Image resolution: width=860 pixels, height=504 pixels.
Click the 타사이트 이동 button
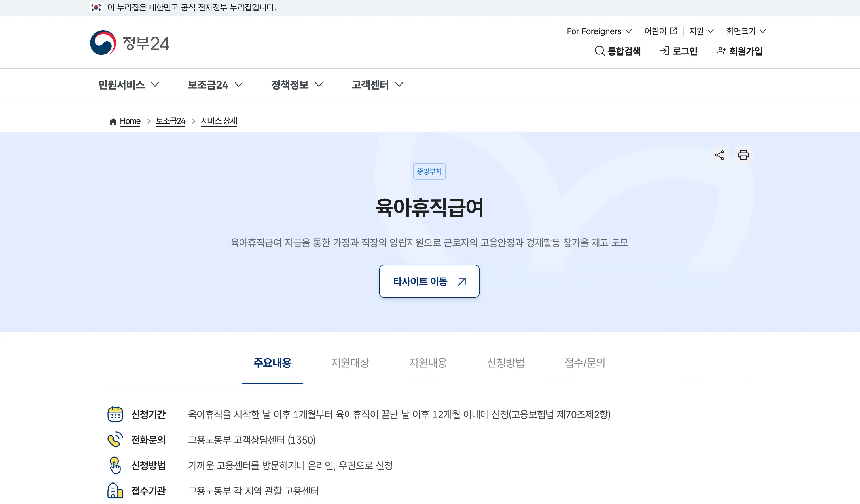pos(429,281)
